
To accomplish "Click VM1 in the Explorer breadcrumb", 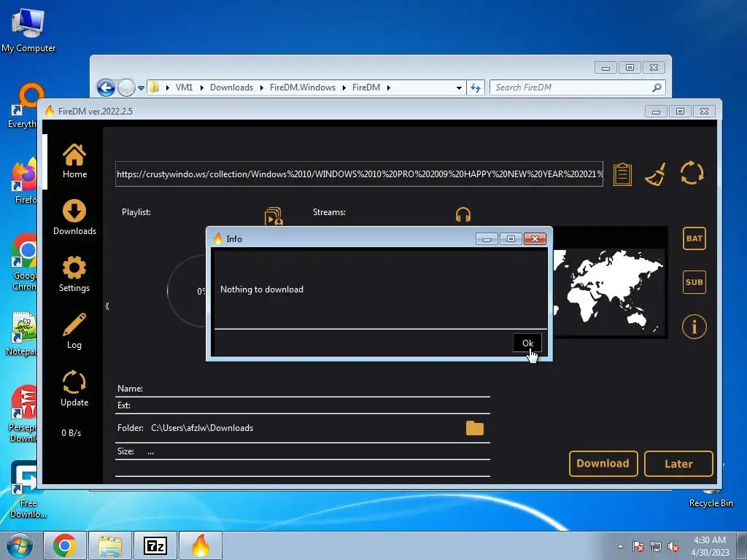I will coord(184,87).
